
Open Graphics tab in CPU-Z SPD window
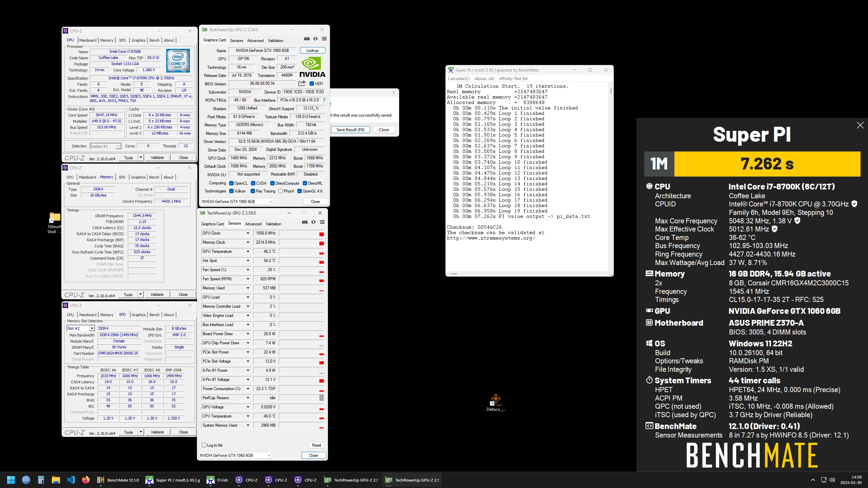pyautogui.click(x=138, y=315)
